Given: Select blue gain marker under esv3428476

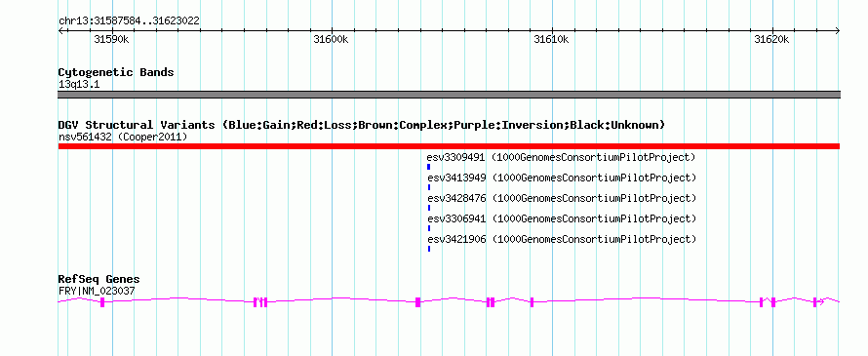Looking at the screenshot, I should (429, 208).
